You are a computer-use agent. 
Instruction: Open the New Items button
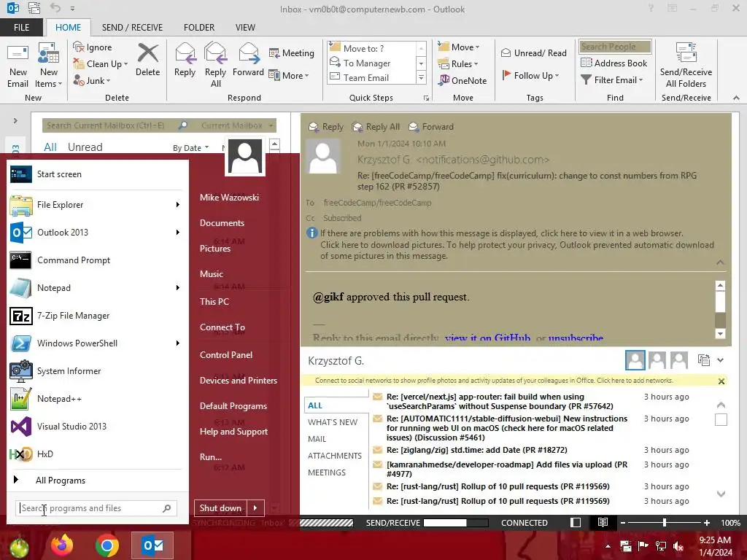pos(49,65)
